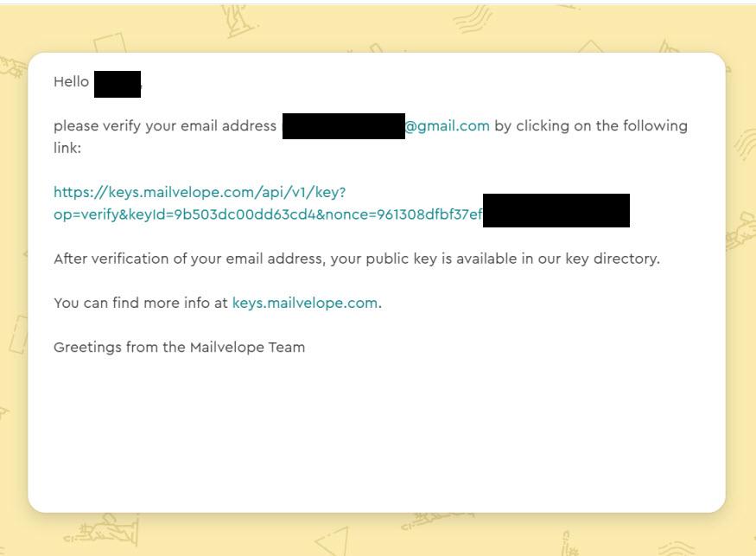Viewport: 756px width, 556px height.
Task: Click the "You can find more info at" text
Action: 141,303
